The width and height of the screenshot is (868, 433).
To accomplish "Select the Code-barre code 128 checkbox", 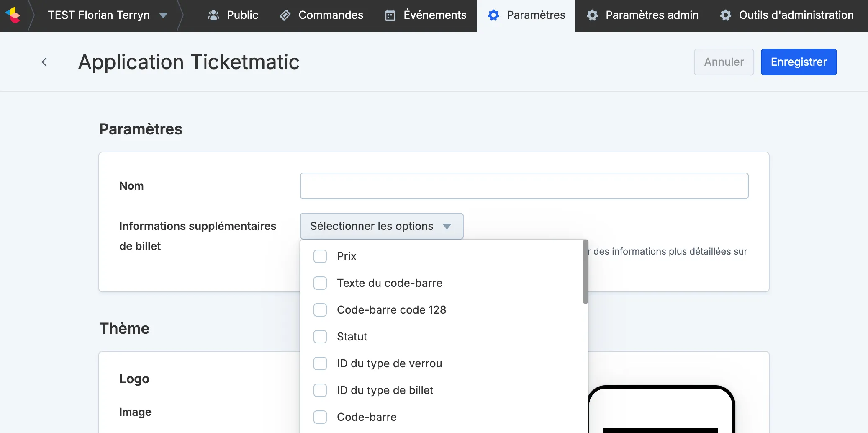I will [x=320, y=310].
